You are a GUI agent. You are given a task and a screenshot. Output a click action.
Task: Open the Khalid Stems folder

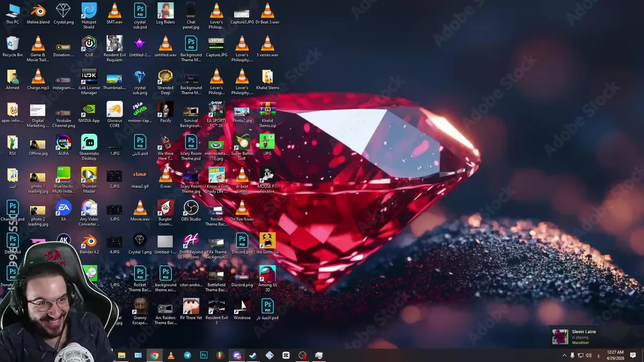click(x=268, y=80)
